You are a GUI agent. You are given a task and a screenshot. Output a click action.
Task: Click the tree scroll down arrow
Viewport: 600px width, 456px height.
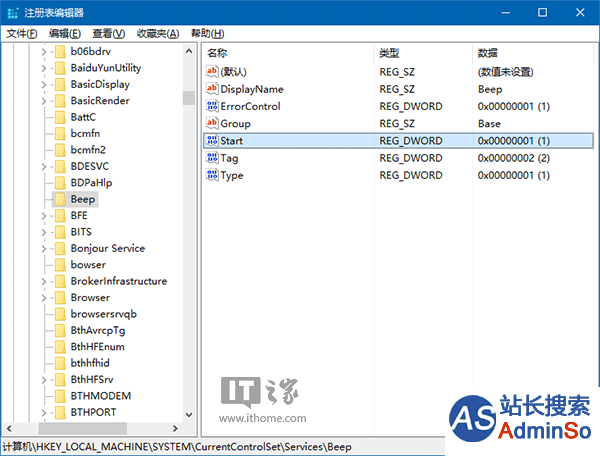click(189, 415)
